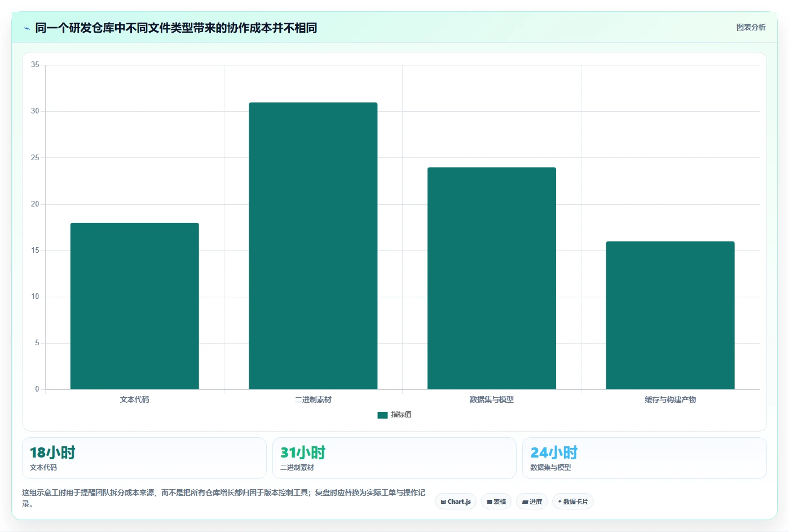Screen dimensions: 789x532
Task: Select the Chart.js tag chip
Action: click(x=456, y=502)
